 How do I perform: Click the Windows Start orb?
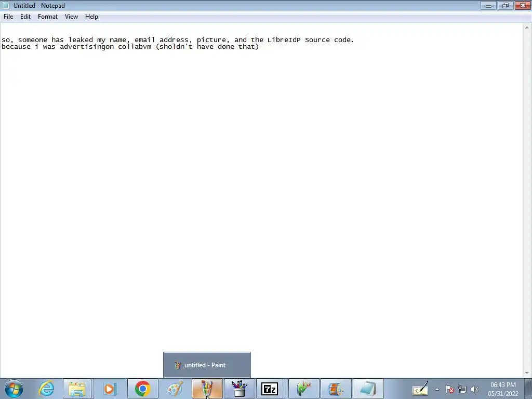coord(14,389)
